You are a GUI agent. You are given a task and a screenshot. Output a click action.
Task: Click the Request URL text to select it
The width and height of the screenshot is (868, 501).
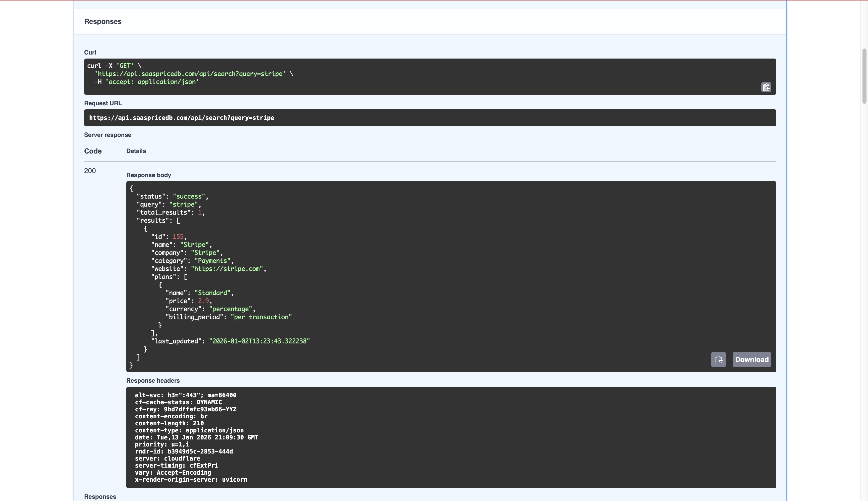click(x=182, y=117)
